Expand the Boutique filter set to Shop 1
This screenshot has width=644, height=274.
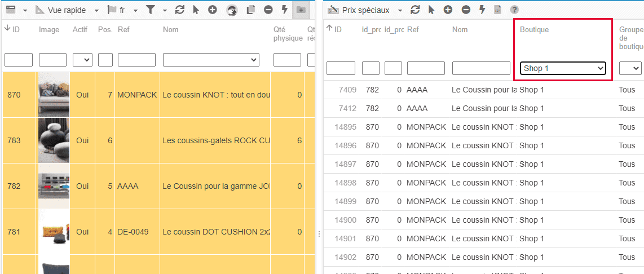point(562,68)
